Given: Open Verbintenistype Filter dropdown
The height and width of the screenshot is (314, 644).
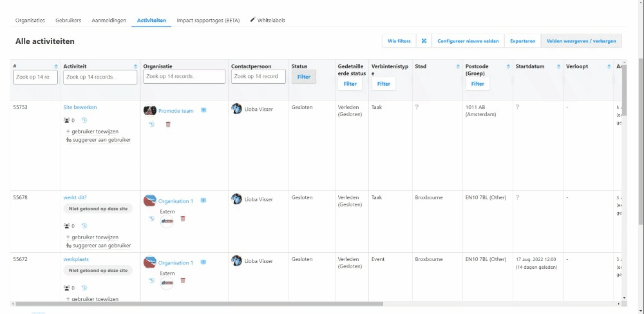Looking at the screenshot, I should coord(383,84).
